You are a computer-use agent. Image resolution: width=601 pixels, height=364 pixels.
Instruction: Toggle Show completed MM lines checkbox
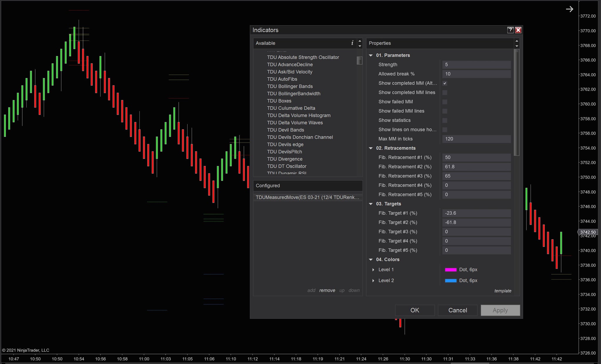pos(445,92)
